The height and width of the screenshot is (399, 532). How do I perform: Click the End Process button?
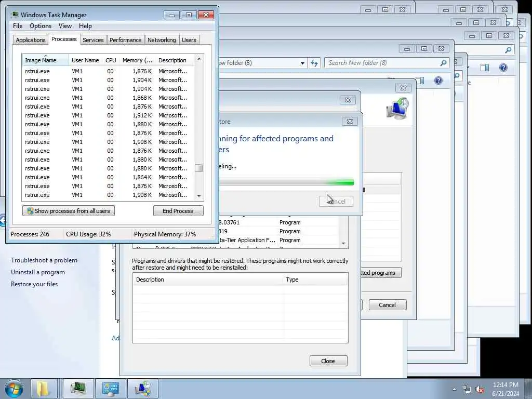click(x=178, y=211)
